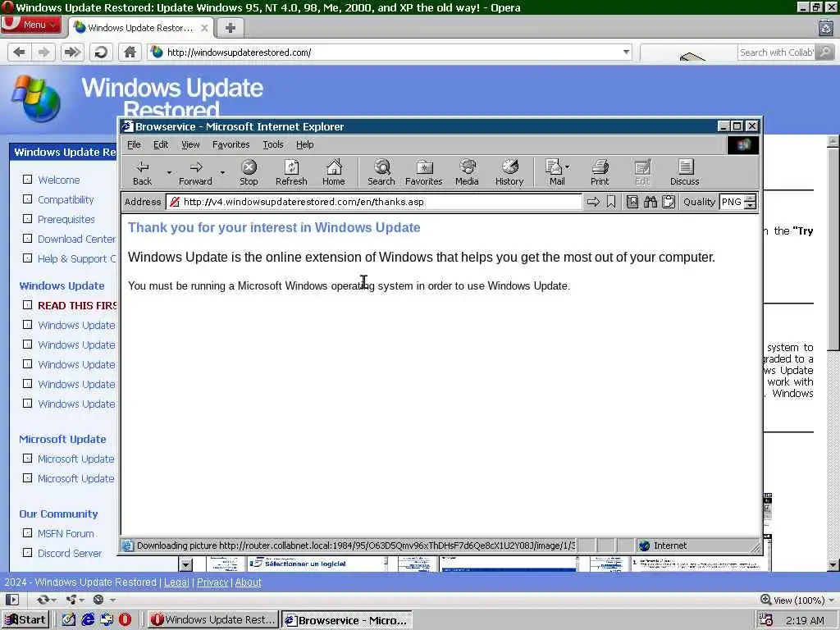The image size is (840, 630).
Task: Open the Discord Server link
Action: point(70,554)
